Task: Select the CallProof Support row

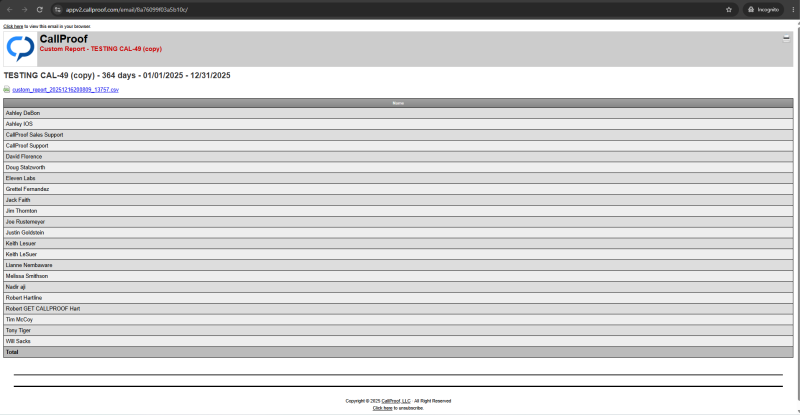Action: [x=398, y=145]
